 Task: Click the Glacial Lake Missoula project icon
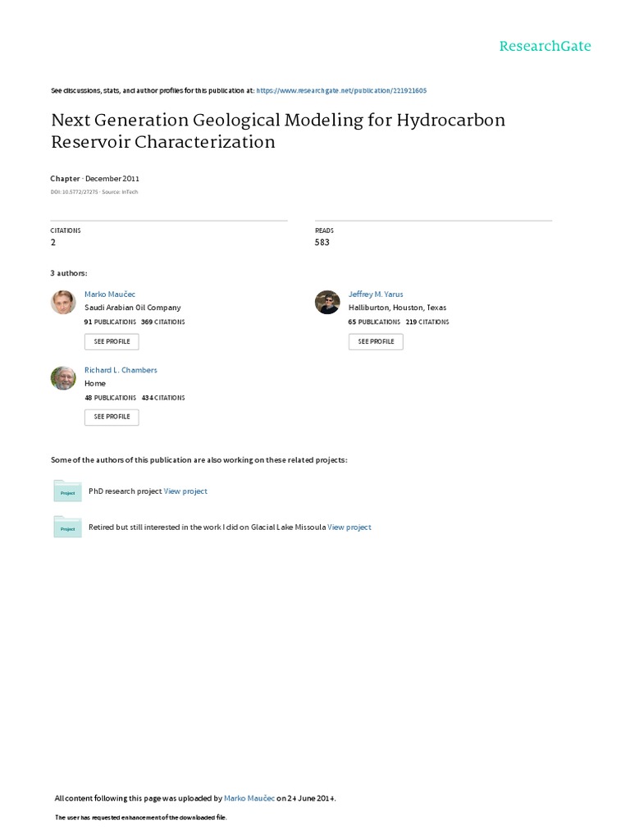(67, 527)
